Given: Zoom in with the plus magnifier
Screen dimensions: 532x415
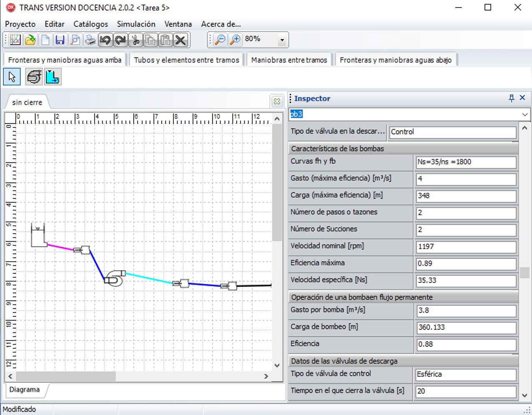Looking at the screenshot, I should coord(235,40).
